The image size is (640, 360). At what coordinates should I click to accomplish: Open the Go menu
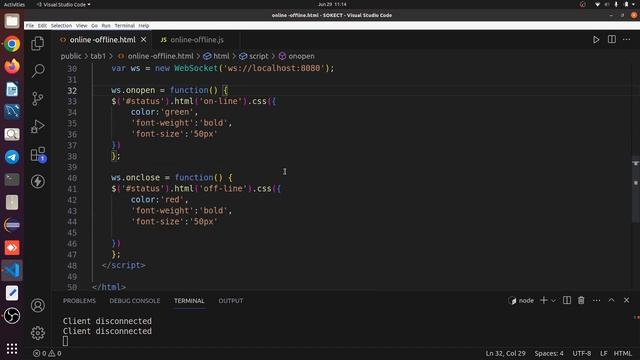tap(94, 25)
